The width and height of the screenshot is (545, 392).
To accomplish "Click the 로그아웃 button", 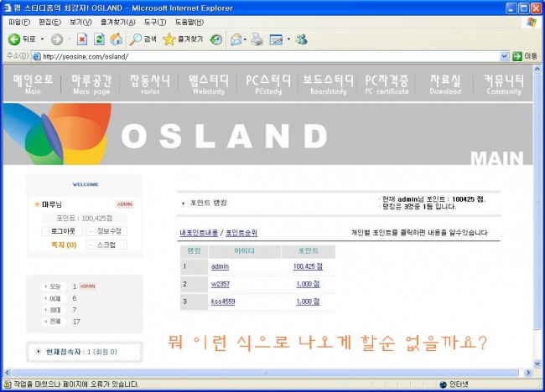I will 63,231.
